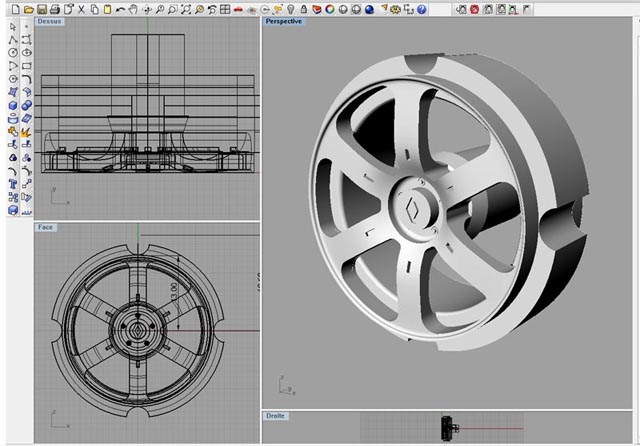Click the color wheel render icon
The image size is (640, 446).
click(x=329, y=9)
